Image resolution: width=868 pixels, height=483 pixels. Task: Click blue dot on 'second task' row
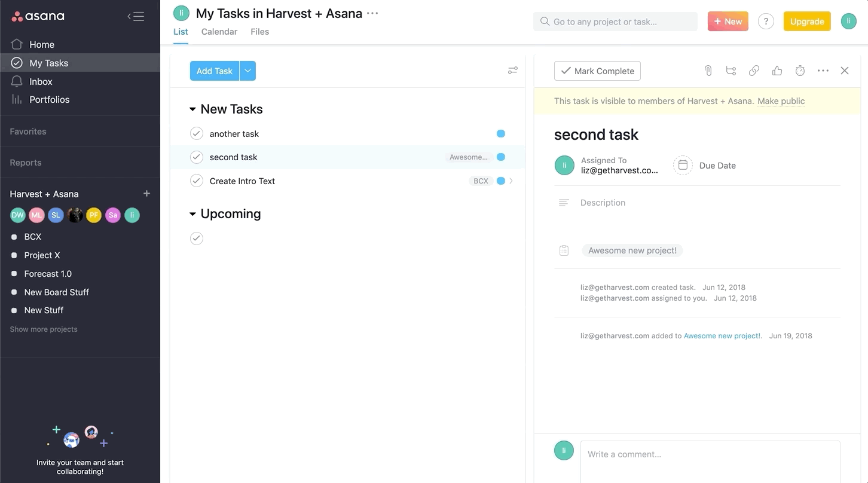(x=501, y=157)
